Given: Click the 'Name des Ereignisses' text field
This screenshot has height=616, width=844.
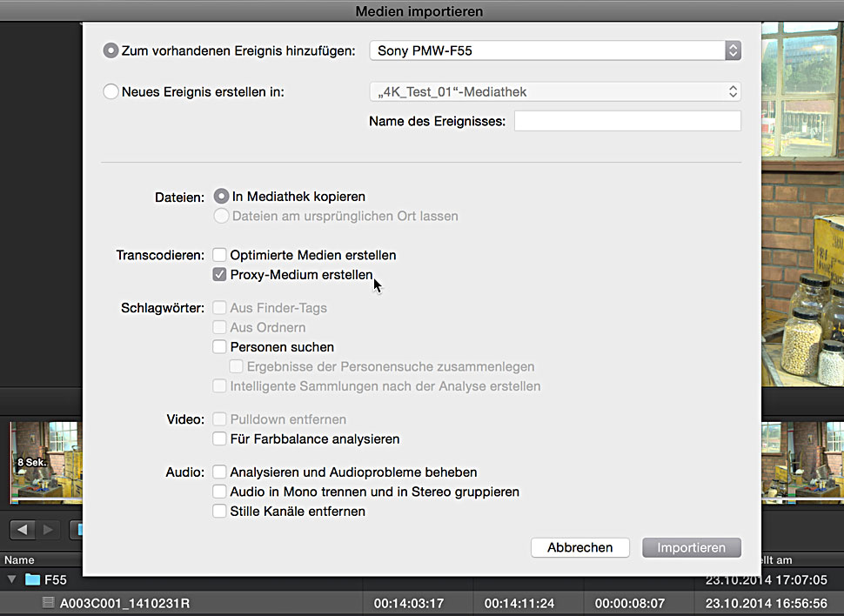Looking at the screenshot, I should 626,121.
